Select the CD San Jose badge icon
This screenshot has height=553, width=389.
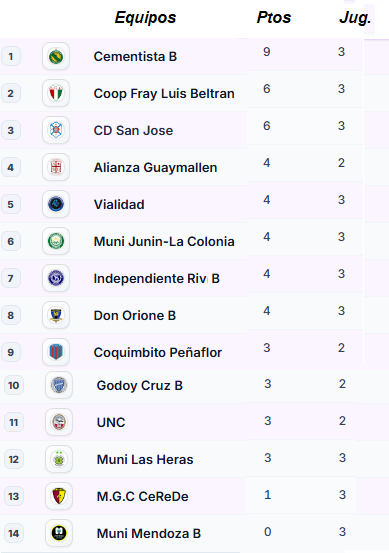[56, 130]
